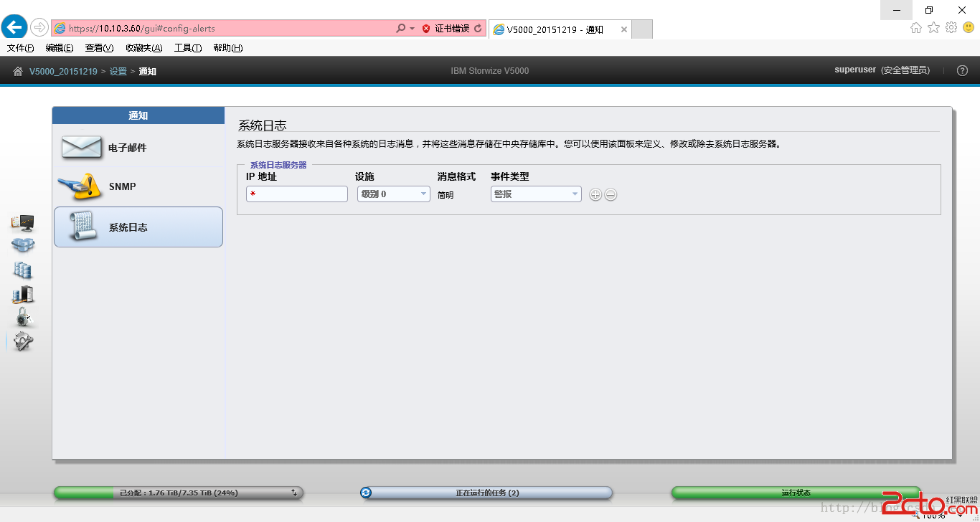
Task: Go back with the browser back arrow
Action: pos(15,28)
